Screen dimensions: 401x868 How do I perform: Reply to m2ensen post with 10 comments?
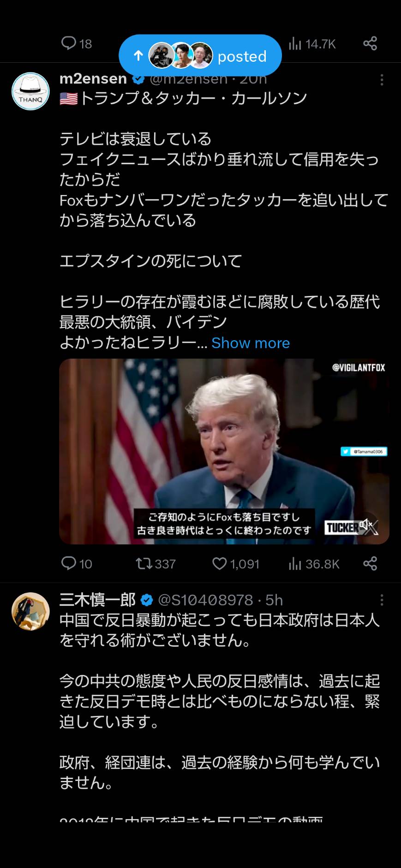(77, 564)
